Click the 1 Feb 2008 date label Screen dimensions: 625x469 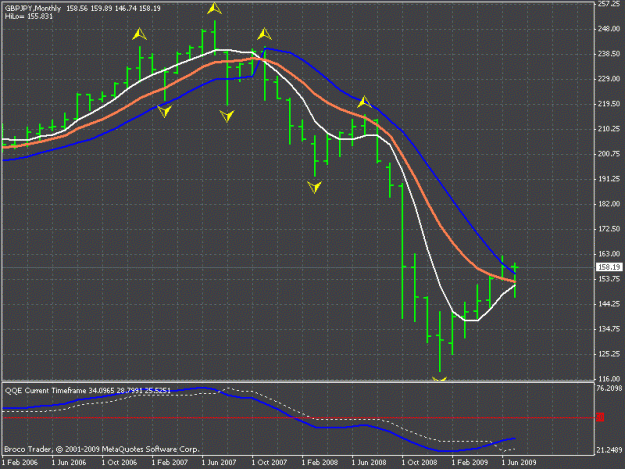(x=319, y=462)
